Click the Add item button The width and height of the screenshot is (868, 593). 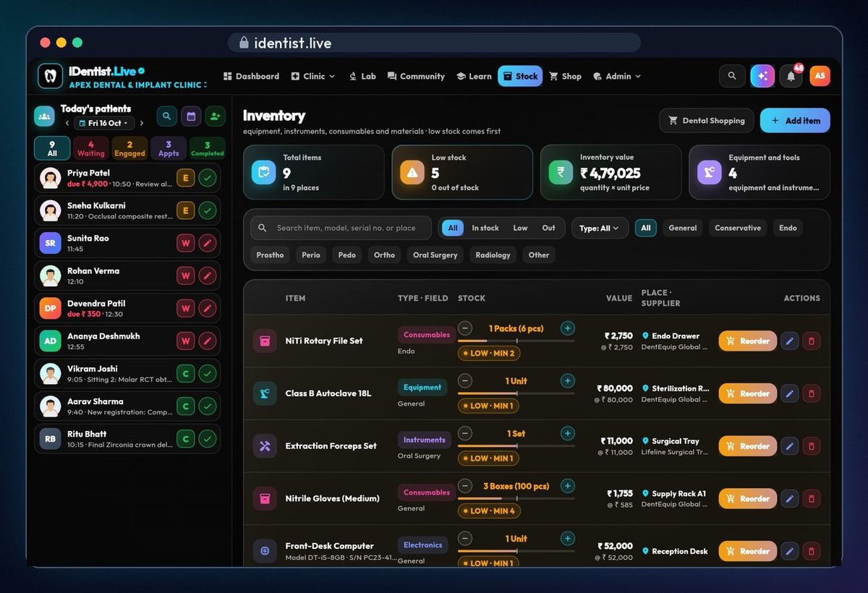(795, 121)
